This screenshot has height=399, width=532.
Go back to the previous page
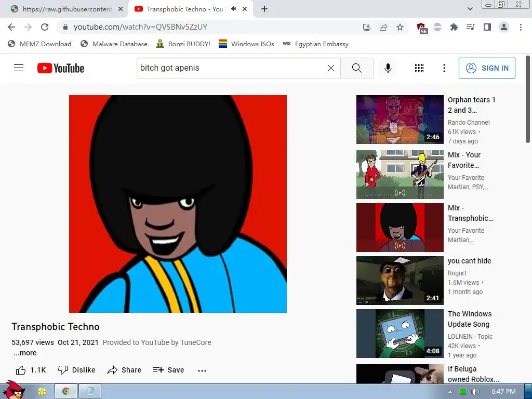tap(11, 27)
